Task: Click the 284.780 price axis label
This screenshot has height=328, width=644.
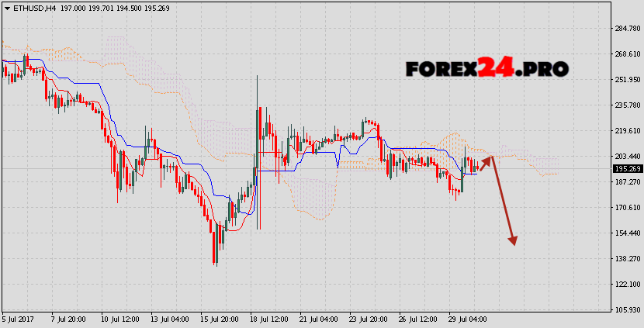Action: [x=626, y=29]
